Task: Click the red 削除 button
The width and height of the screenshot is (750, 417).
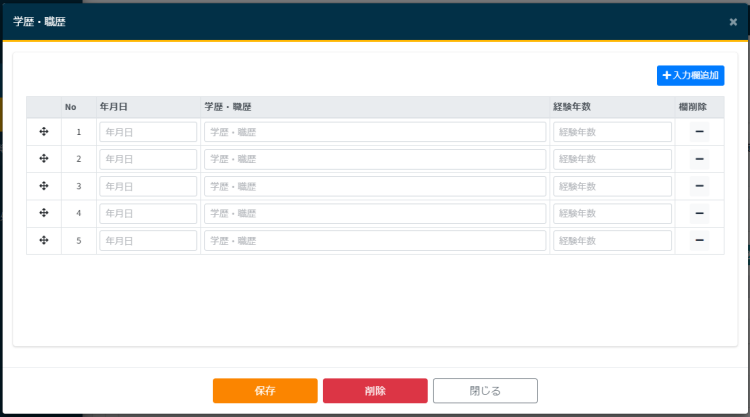Action: coord(375,391)
